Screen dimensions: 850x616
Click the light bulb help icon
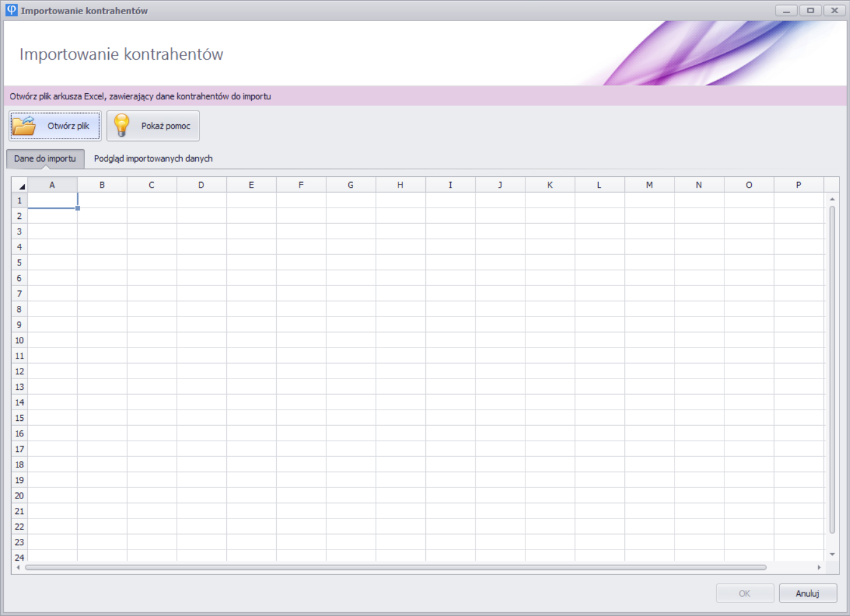(x=122, y=126)
